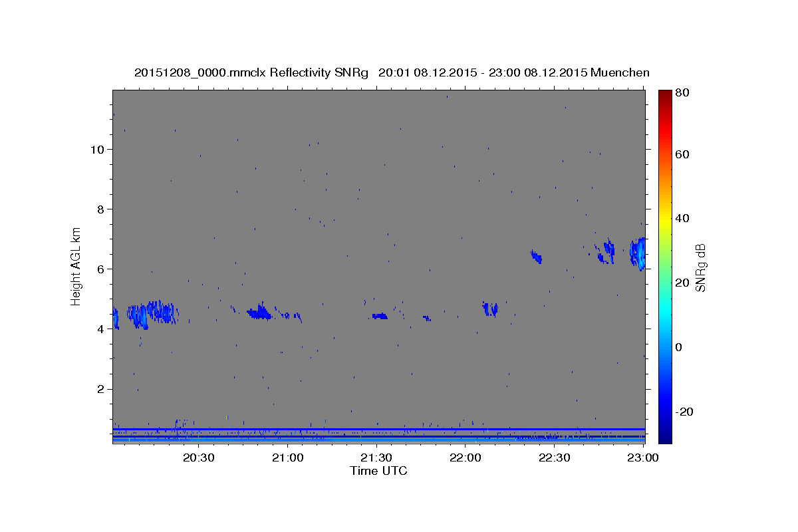Click the 22:00 time tick label

(465, 458)
